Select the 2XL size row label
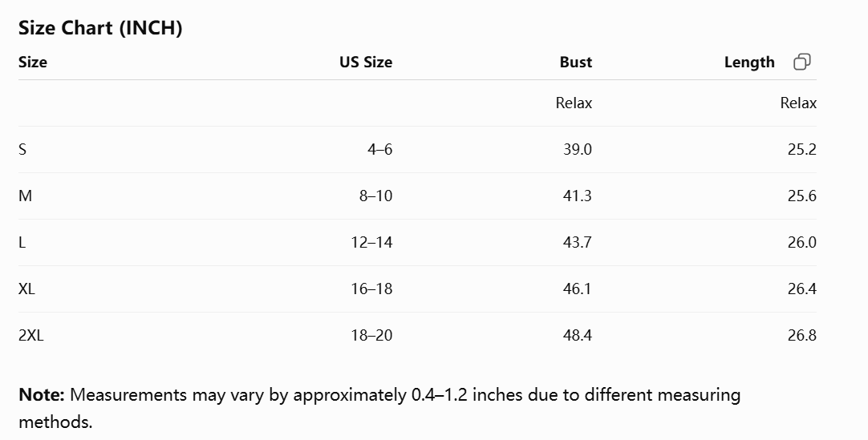The height and width of the screenshot is (440, 868). [31, 335]
